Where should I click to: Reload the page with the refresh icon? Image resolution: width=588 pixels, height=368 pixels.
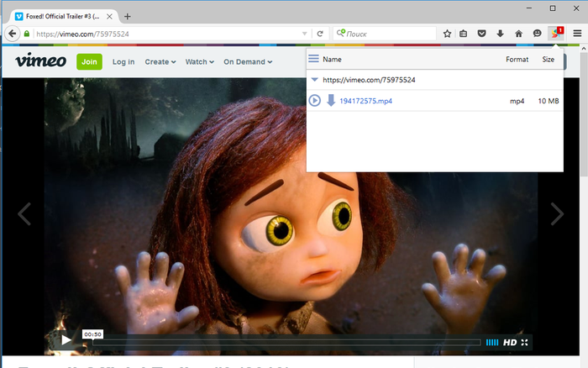pyautogui.click(x=320, y=34)
